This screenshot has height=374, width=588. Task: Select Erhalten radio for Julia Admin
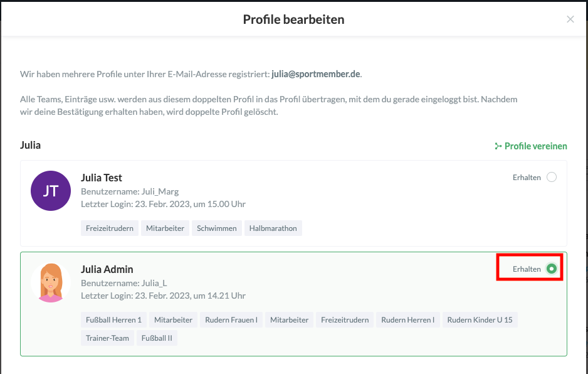tap(552, 269)
